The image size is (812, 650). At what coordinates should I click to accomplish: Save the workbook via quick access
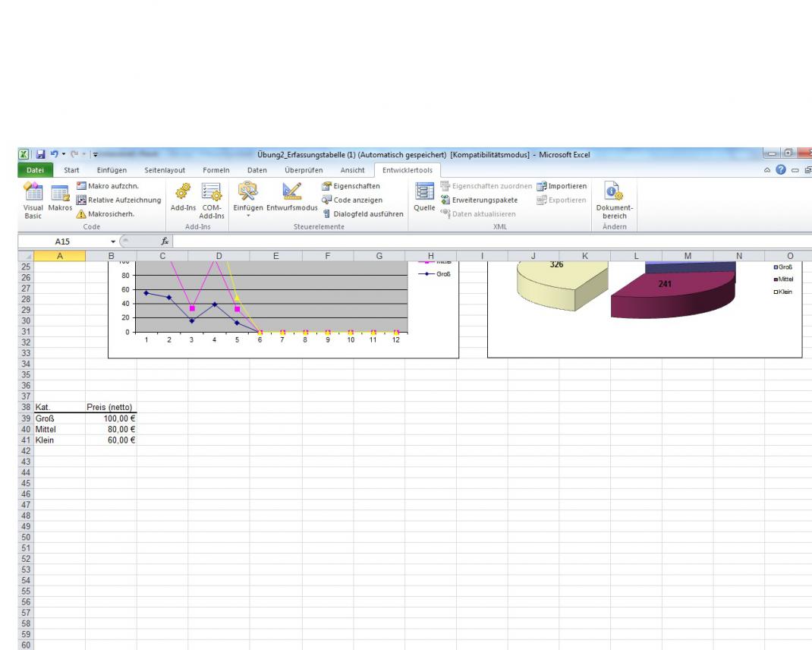[40, 154]
